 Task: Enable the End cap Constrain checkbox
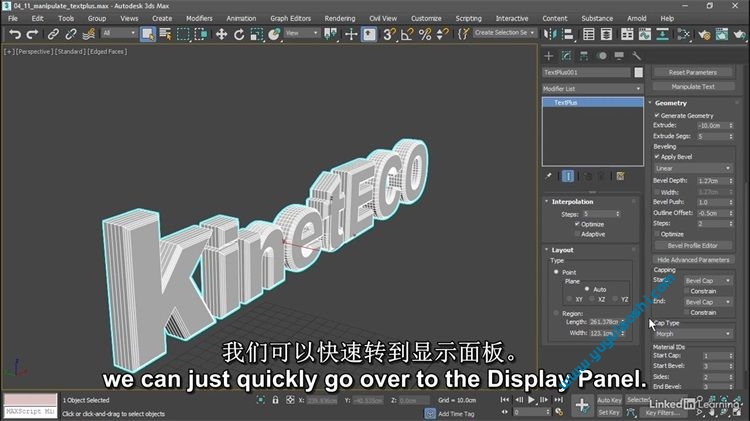tap(687, 312)
